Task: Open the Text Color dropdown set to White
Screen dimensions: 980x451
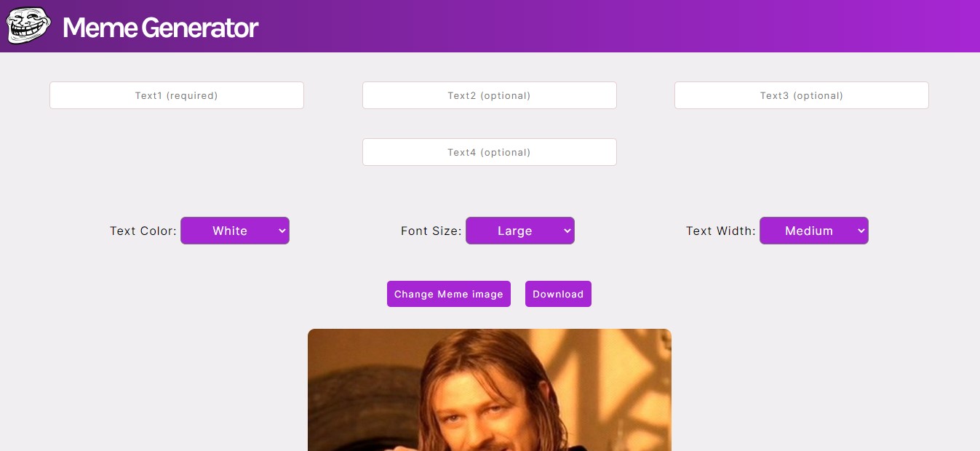Action: [x=235, y=231]
